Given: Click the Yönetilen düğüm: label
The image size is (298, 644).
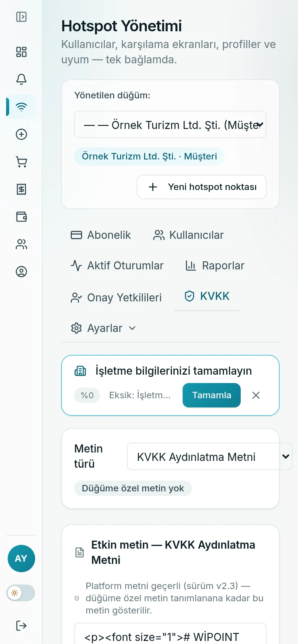Looking at the screenshot, I should [x=112, y=95].
